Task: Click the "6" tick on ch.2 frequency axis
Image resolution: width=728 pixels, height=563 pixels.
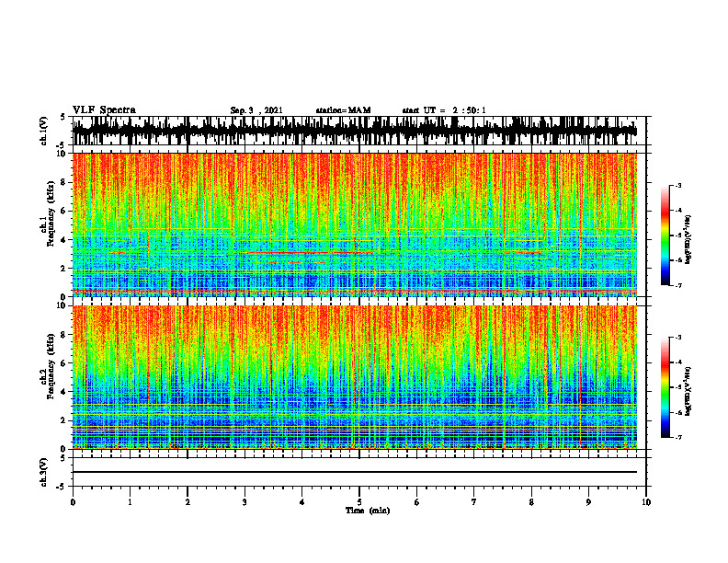Action: pos(64,363)
